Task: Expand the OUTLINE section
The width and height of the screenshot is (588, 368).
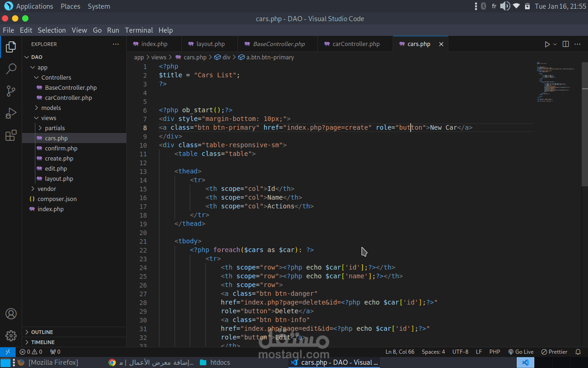Action: (42, 332)
